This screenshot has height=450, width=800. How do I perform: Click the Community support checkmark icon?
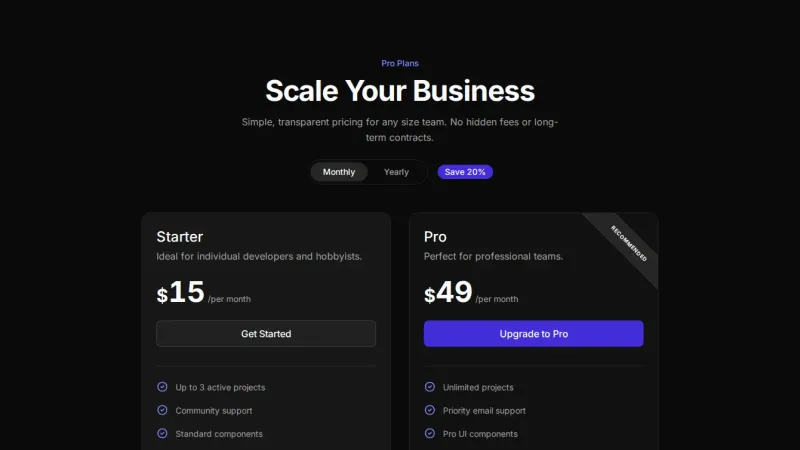pos(162,410)
